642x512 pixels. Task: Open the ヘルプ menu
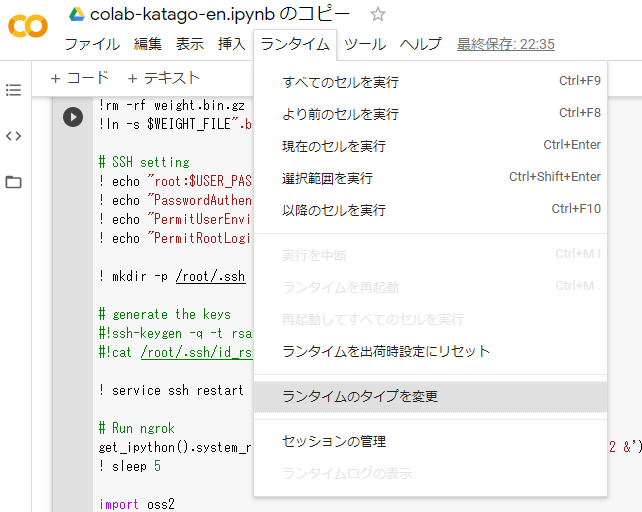coord(420,44)
